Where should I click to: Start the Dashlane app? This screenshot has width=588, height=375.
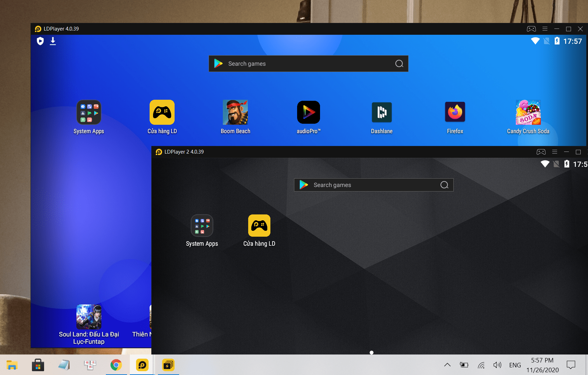click(381, 112)
